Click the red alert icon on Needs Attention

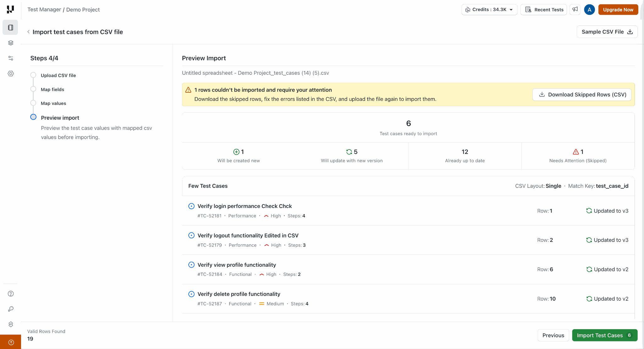[576, 152]
